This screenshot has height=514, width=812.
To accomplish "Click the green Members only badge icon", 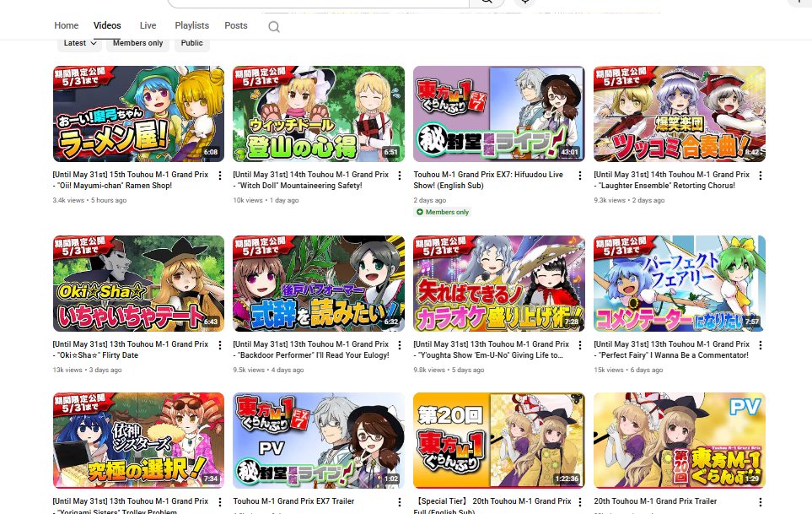I will click(420, 212).
